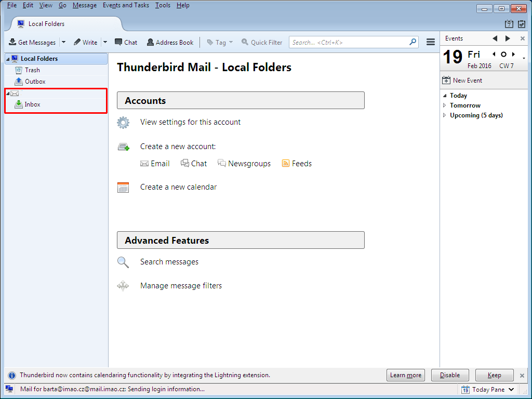Click the account settings gear icon
The image size is (532, 399).
[123, 122]
